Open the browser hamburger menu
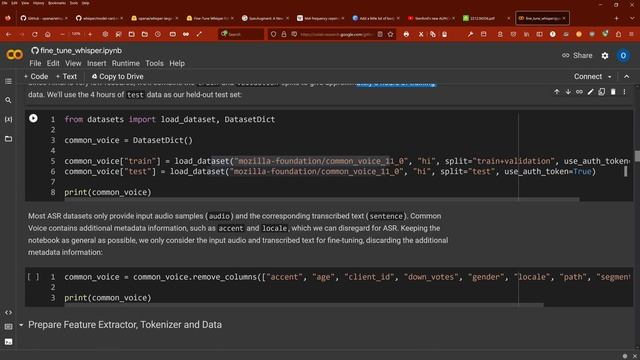The image size is (640, 360). click(x=631, y=35)
